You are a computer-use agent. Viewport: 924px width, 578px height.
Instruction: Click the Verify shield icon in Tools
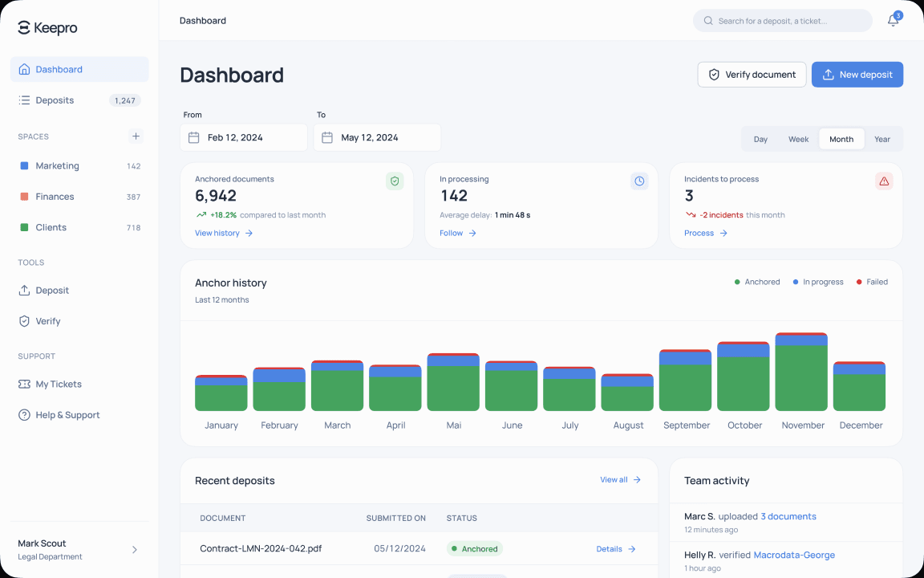click(x=24, y=321)
